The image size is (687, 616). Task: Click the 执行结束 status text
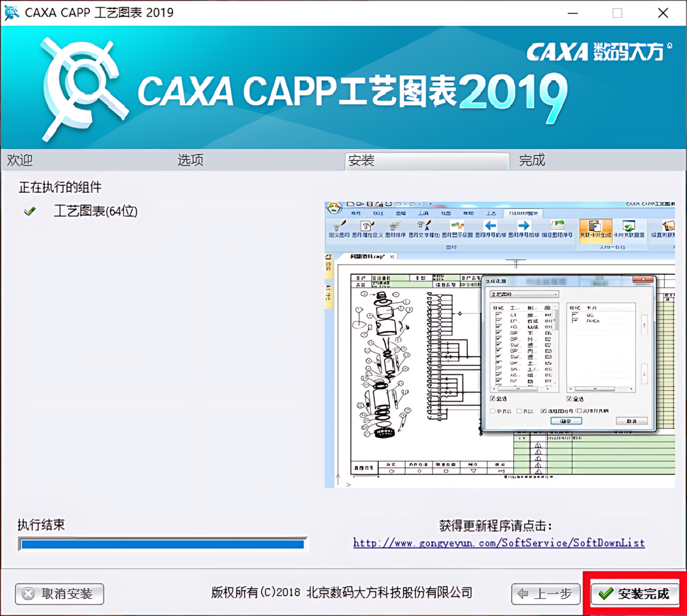[41, 524]
